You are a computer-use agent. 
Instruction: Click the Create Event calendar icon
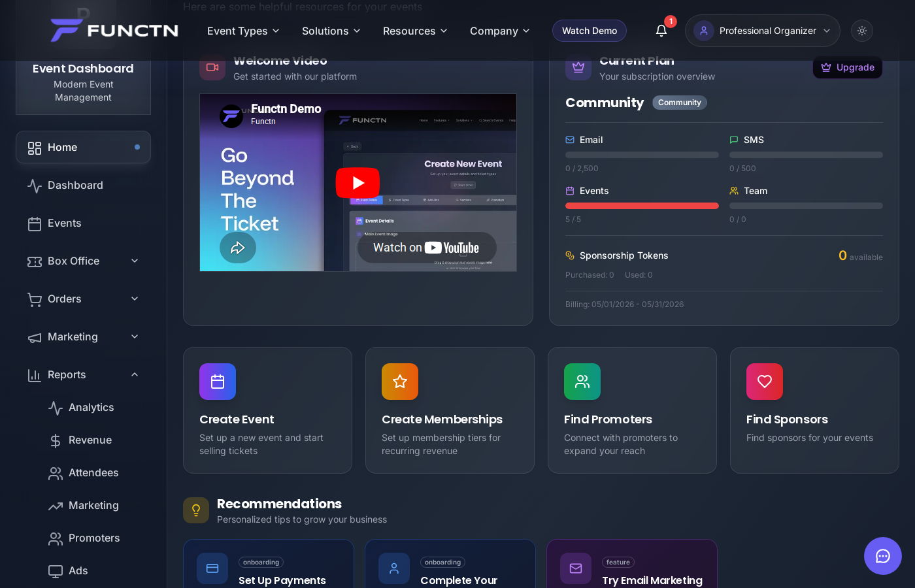tap(218, 382)
